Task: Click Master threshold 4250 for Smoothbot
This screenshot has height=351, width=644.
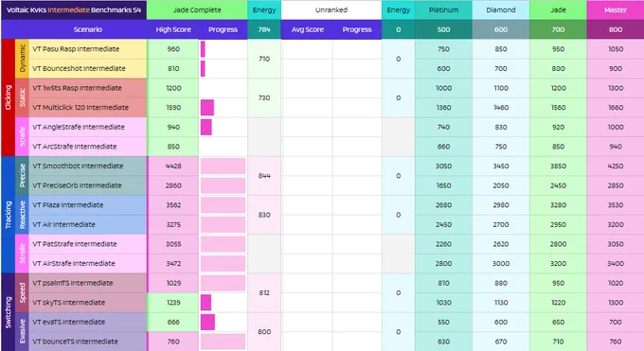Action: point(616,166)
